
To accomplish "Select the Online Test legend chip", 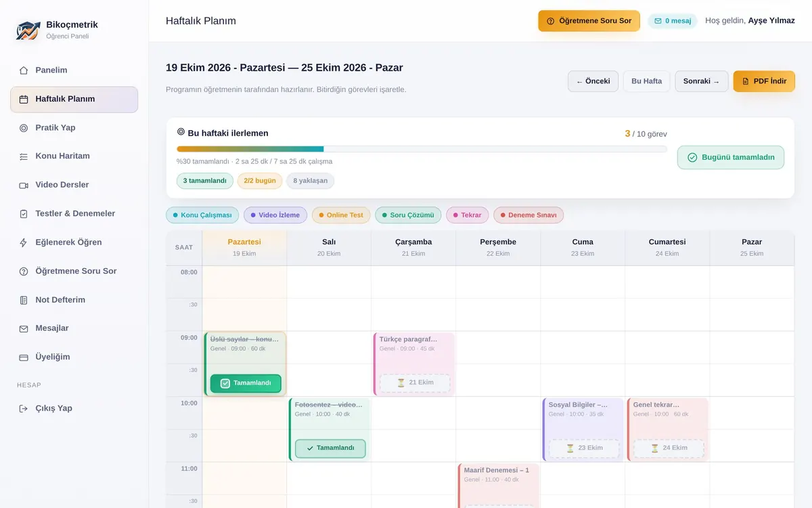I will click(341, 215).
